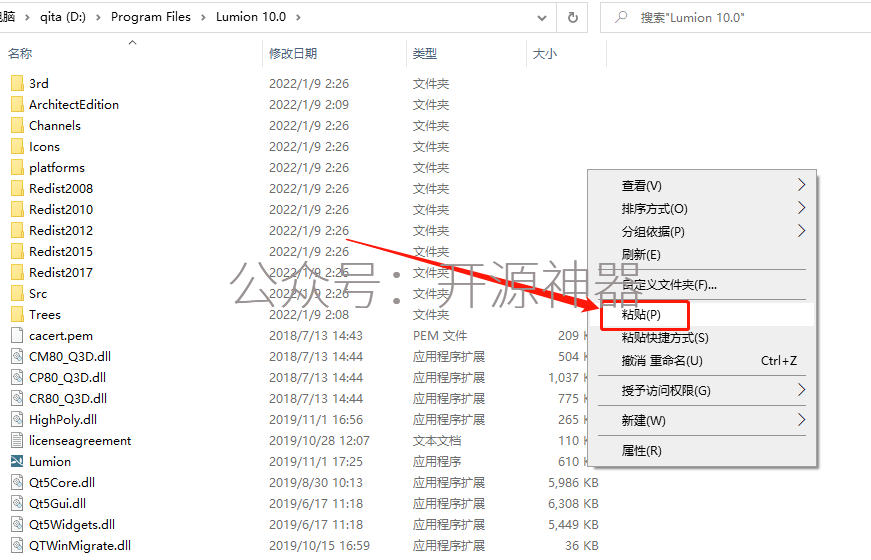871x560 pixels.
Task: Sort by the 修改日期 column header
Action: click(x=334, y=53)
